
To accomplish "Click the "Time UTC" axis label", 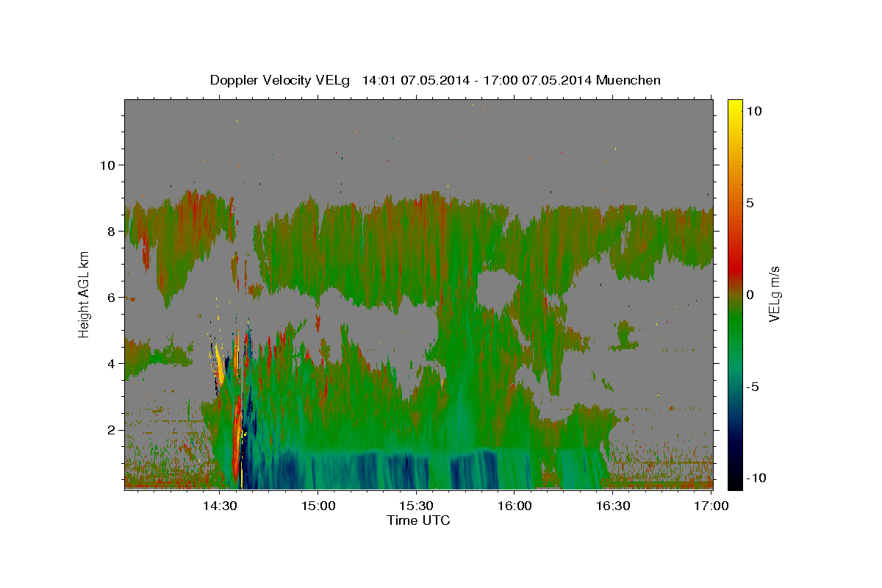I will [418, 520].
